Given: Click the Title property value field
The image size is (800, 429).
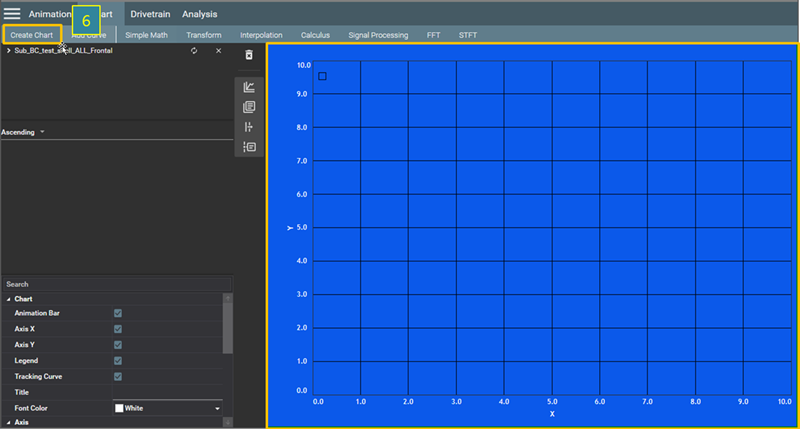Looking at the screenshot, I should pyautogui.click(x=167, y=392).
